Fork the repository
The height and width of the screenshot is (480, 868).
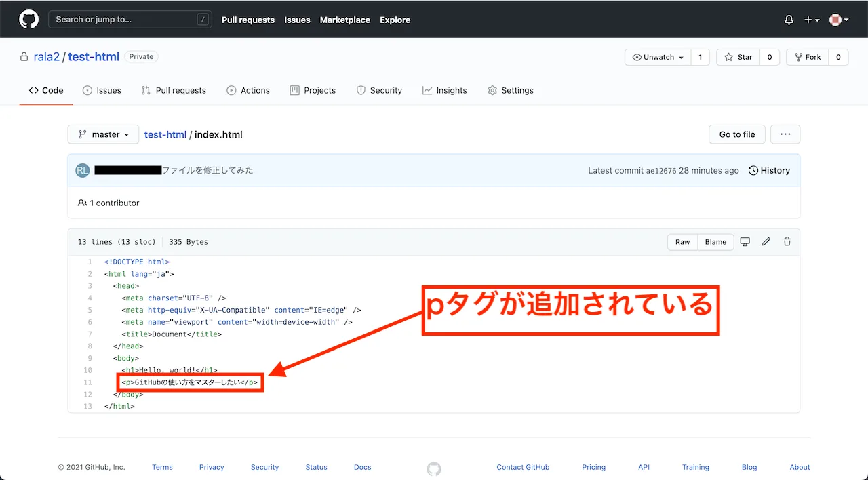coord(808,57)
